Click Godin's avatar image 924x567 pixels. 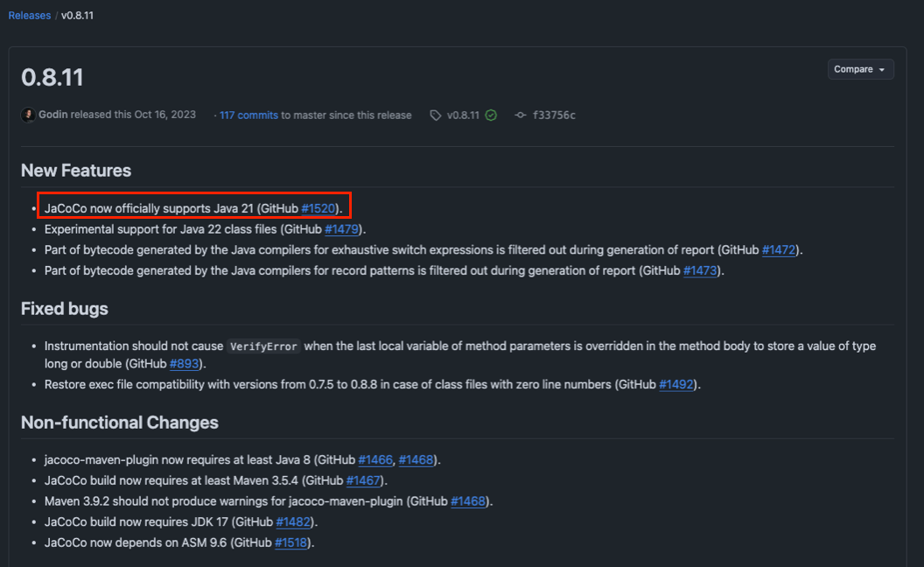click(28, 115)
